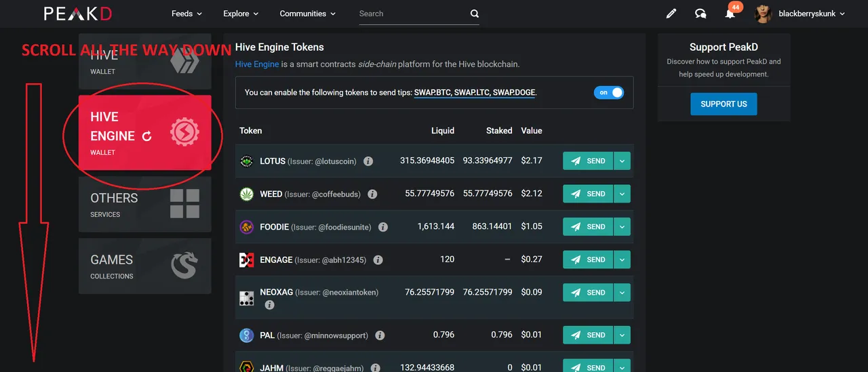This screenshot has height=372, width=868.
Task: Show info for WEED token
Action: (372, 194)
